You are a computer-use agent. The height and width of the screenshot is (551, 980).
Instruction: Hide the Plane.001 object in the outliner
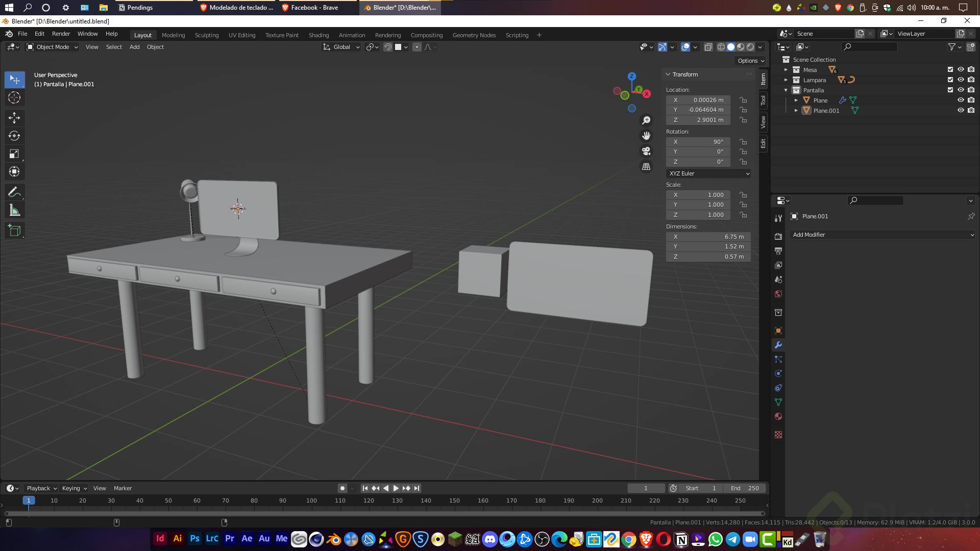click(961, 110)
